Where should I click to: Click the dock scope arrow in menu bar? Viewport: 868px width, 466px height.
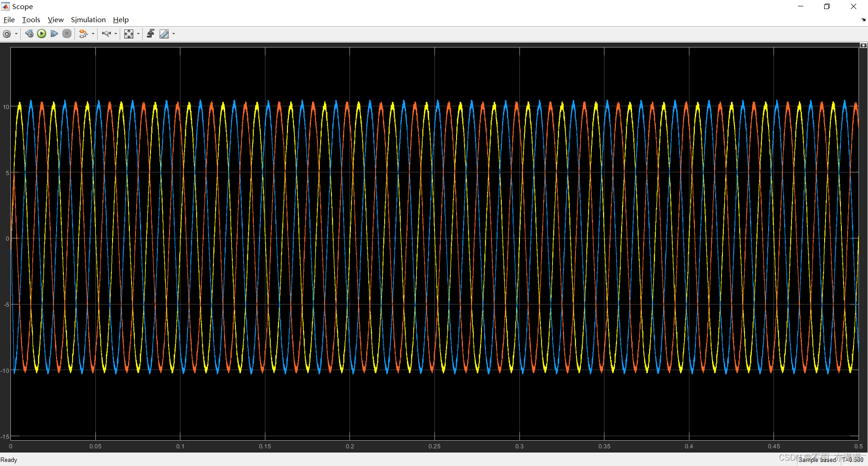click(863, 20)
